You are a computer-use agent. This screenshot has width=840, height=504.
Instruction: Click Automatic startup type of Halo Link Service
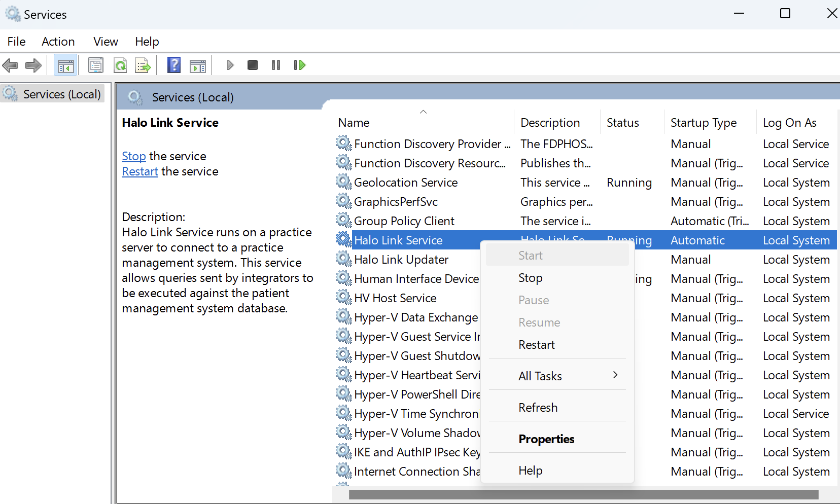(697, 240)
